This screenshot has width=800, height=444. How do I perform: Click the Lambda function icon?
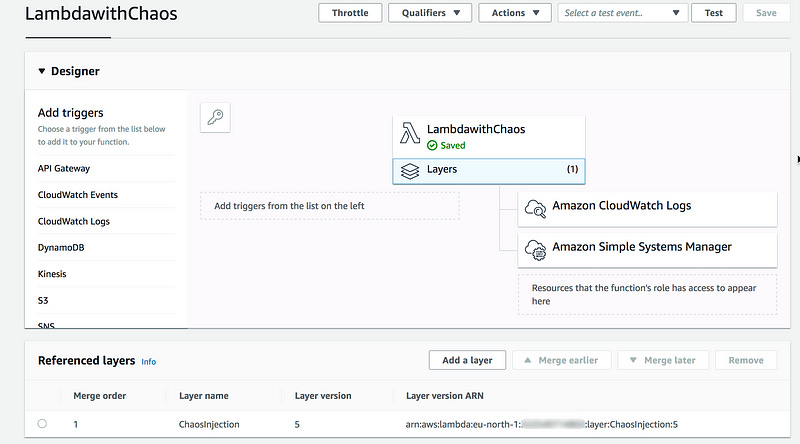410,133
